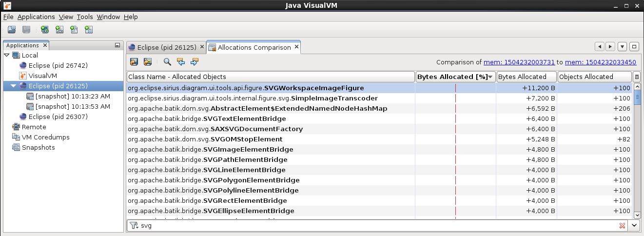
Task: Click the Find Next arrow icon
Action: [195, 62]
